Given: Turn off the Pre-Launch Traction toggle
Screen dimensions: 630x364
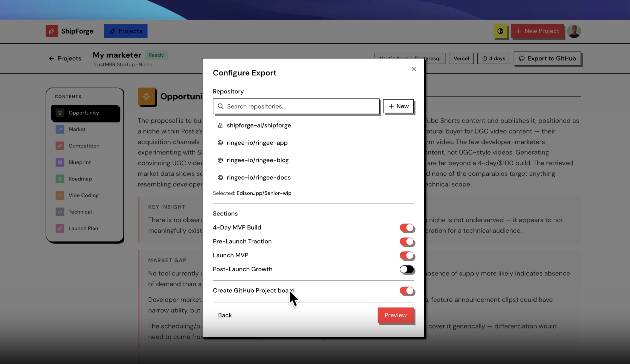Looking at the screenshot, I should click(x=407, y=241).
